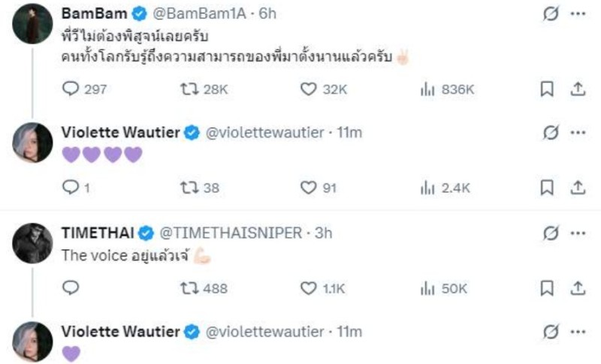Open more options on BamBam's tweet

coord(578,14)
